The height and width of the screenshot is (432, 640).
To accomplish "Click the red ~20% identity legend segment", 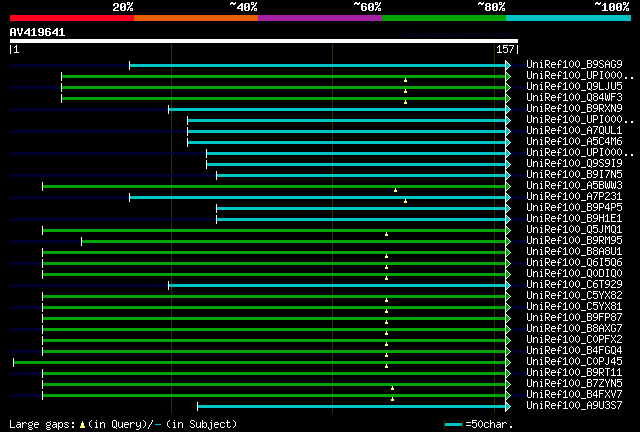I will pyautogui.click(x=72, y=18).
